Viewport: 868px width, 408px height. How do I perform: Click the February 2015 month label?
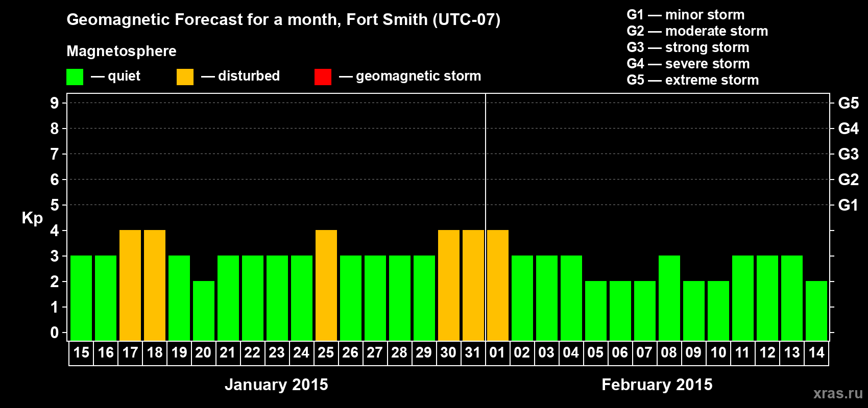tap(657, 385)
